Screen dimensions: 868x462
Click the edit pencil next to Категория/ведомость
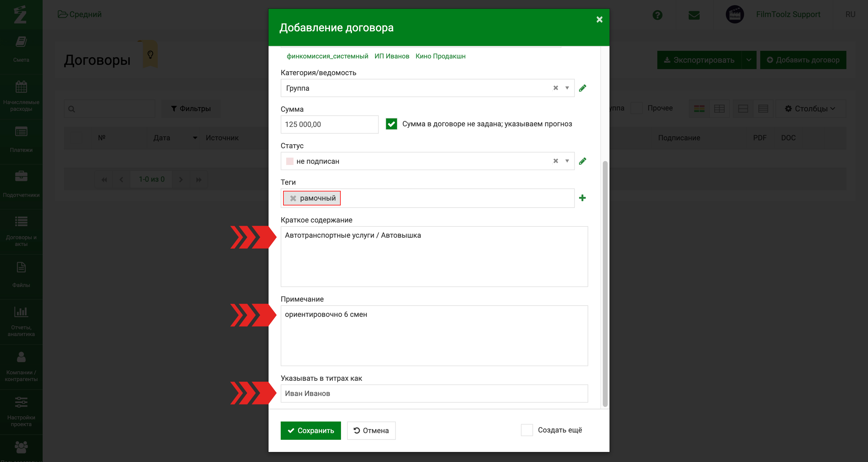582,88
